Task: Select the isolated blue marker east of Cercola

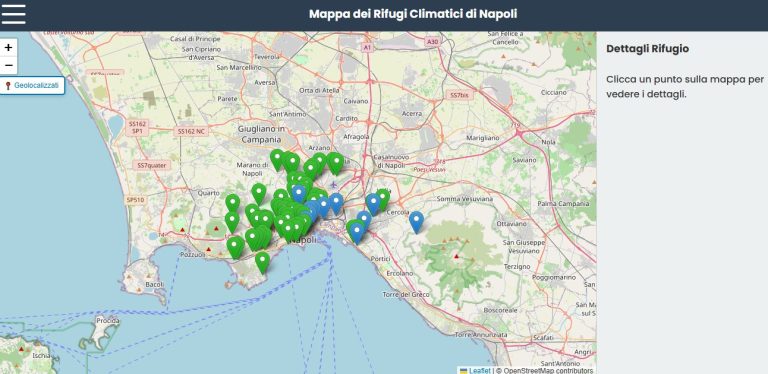Action: tap(416, 222)
